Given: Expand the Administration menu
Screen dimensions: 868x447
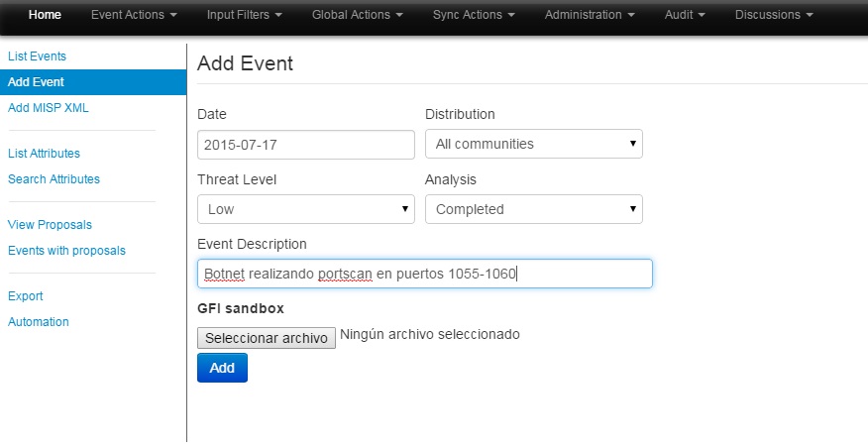Looking at the screenshot, I should coord(590,15).
